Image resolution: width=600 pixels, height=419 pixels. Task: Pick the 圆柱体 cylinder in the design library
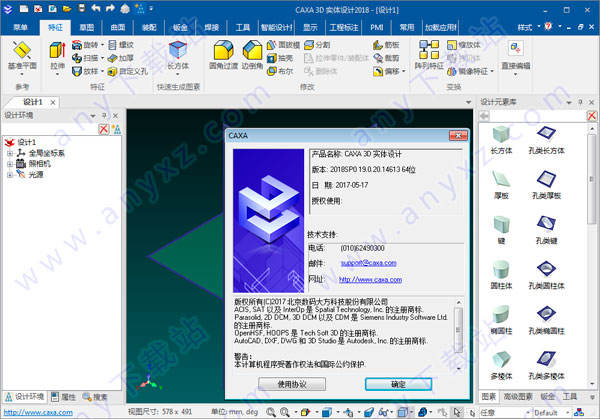coord(501,275)
